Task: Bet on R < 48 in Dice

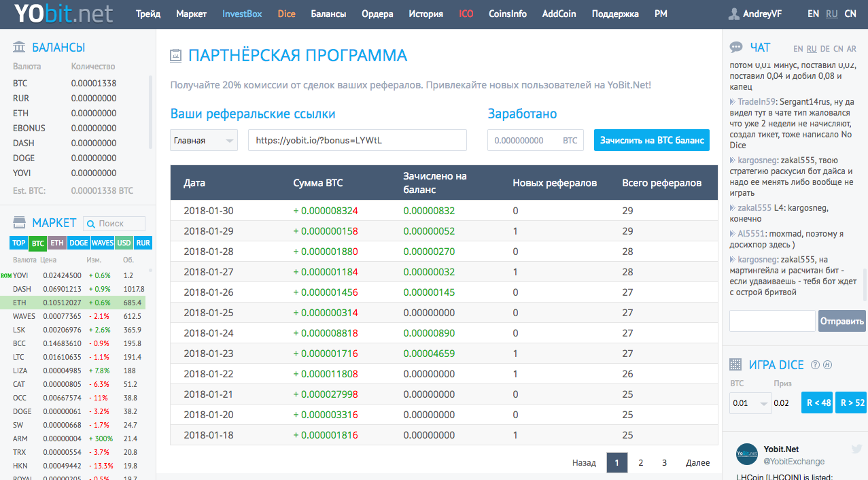Action: point(817,403)
